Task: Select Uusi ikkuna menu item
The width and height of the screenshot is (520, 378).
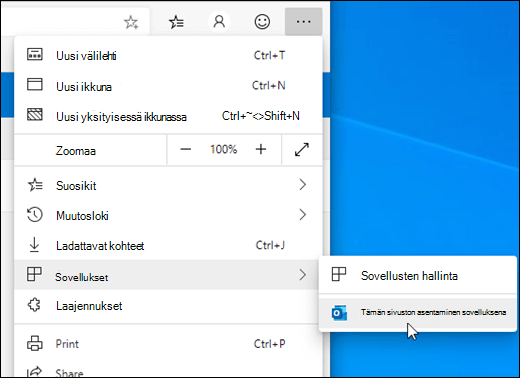Action: tap(168, 86)
